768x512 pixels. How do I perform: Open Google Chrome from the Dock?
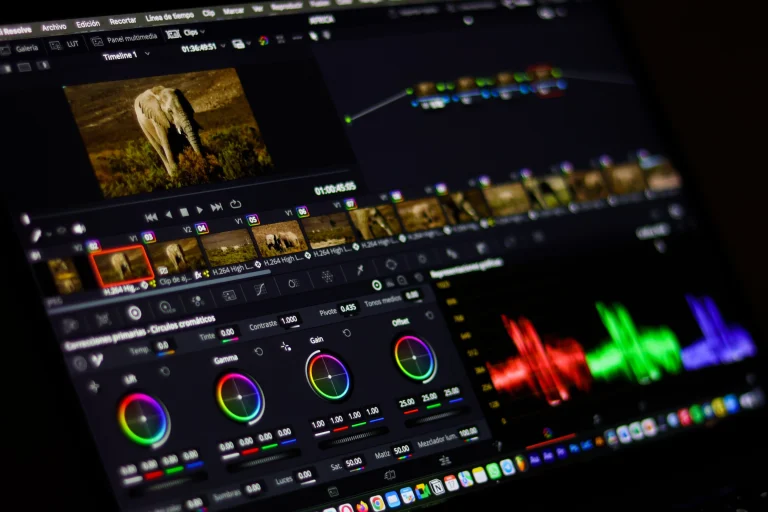point(377,503)
